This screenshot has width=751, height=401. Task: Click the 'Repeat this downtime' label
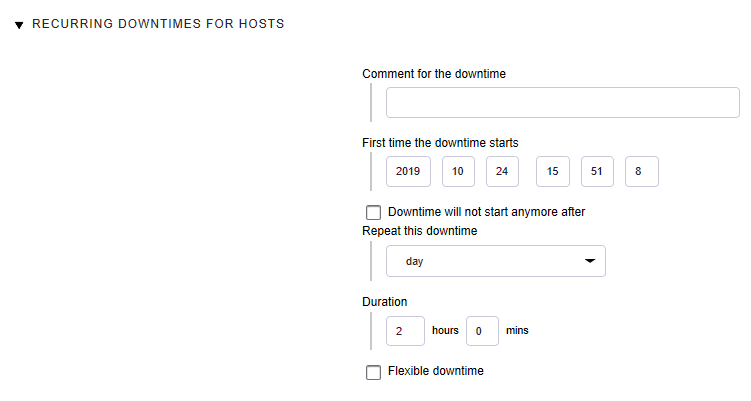point(419,231)
